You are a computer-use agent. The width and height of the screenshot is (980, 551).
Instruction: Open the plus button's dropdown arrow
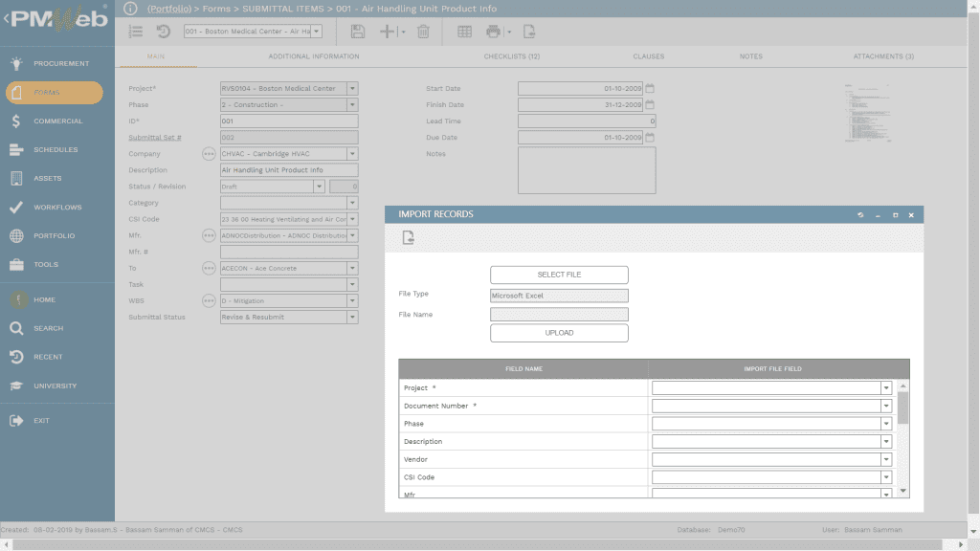point(403,32)
